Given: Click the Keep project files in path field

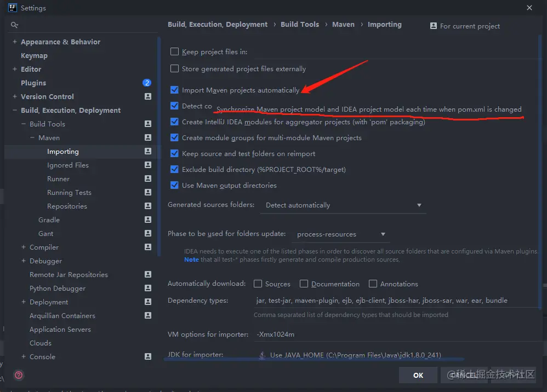Looking at the screenshot, I should tap(397, 52).
